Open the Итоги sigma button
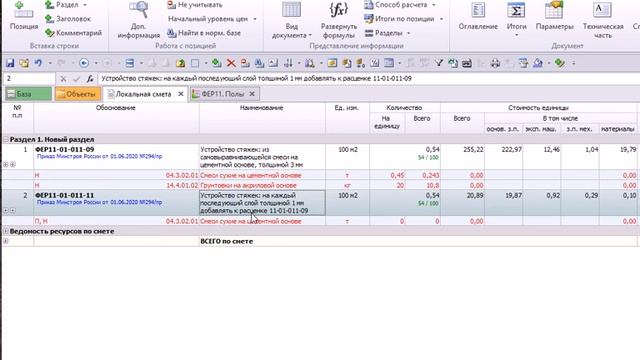640x360 pixels. click(x=516, y=18)
